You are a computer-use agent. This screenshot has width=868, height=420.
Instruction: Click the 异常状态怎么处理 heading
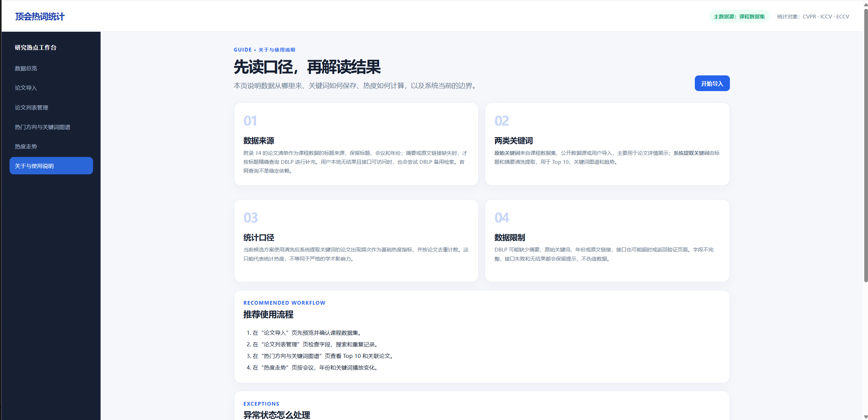click(276, 415)
